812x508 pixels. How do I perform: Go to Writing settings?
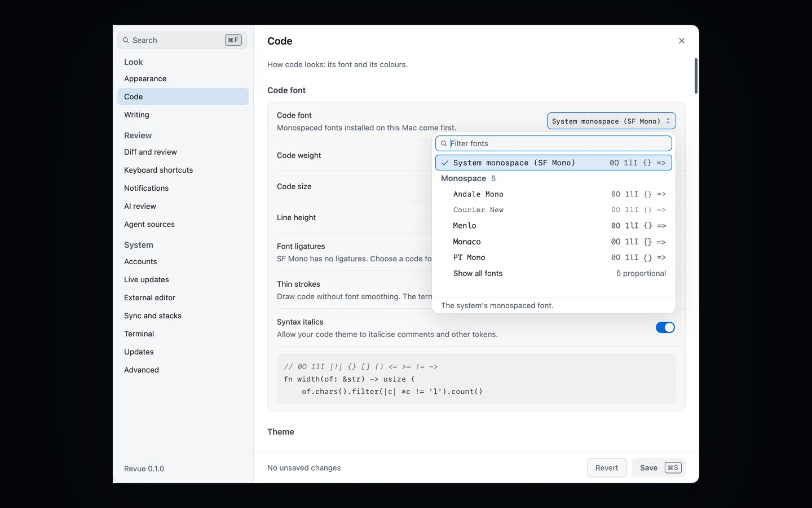click(183, 115)
